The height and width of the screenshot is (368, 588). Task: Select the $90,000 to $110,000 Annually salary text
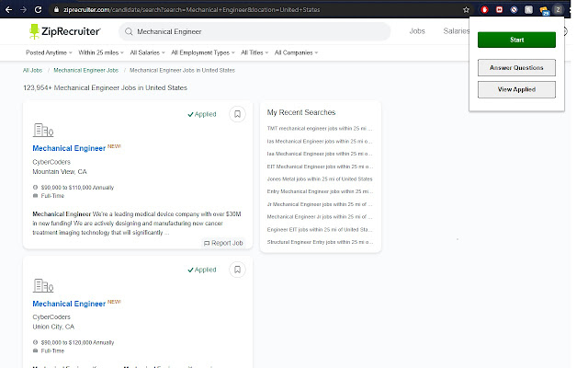pyautogui.click(x=77, y=188)
